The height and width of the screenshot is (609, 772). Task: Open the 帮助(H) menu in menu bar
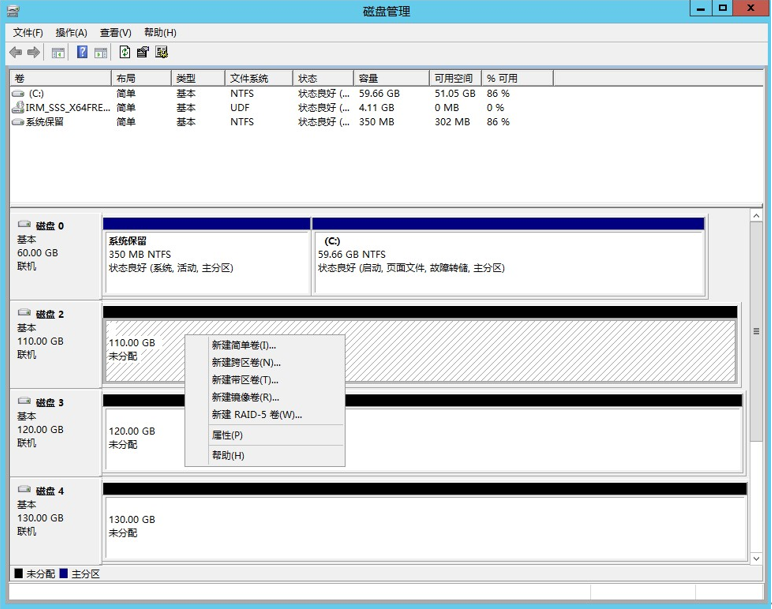(x=160, y=32)
